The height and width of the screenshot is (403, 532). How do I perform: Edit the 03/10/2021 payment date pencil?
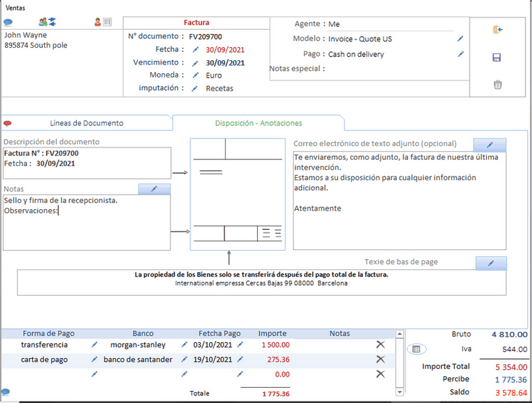coord(240,345)
